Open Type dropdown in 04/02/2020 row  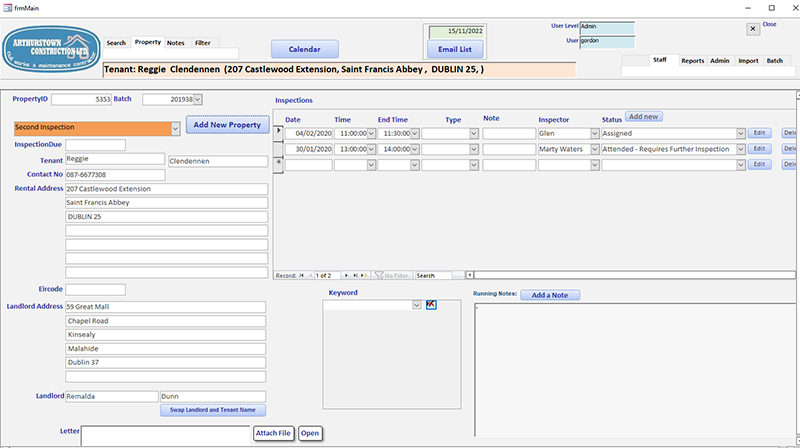tap(474, 134)
